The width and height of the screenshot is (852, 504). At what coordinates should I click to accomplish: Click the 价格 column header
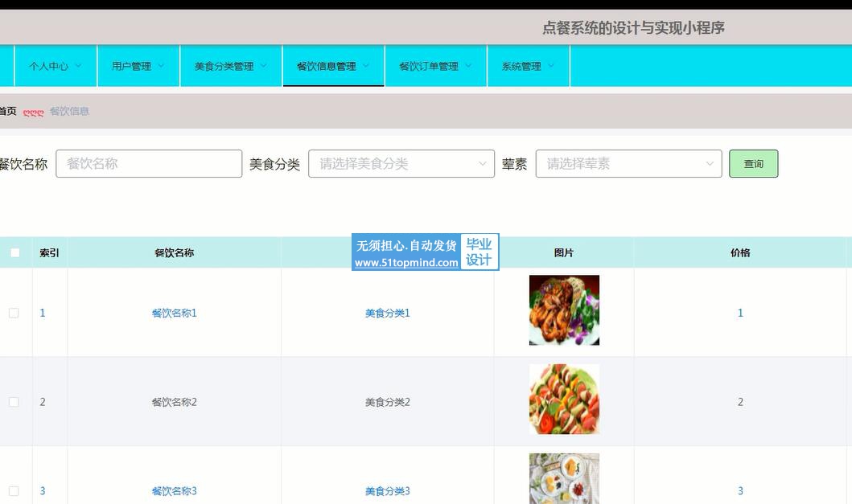click(x=740, y=252)
